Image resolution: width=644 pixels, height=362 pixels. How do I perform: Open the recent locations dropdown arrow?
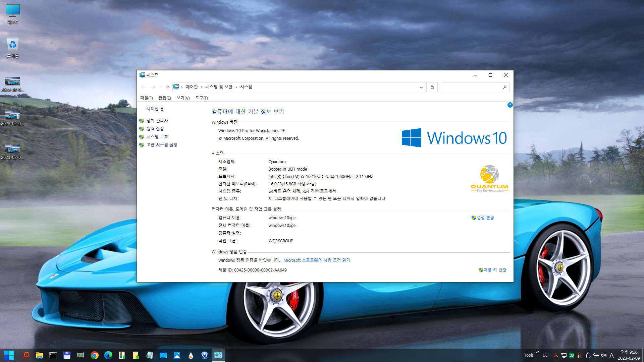161,87
